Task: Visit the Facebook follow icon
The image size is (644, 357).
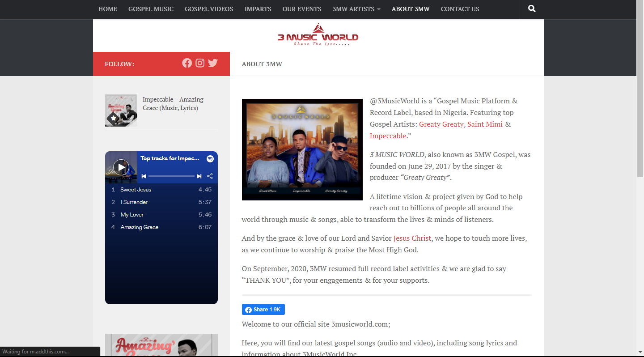Action: pos(187,63)
